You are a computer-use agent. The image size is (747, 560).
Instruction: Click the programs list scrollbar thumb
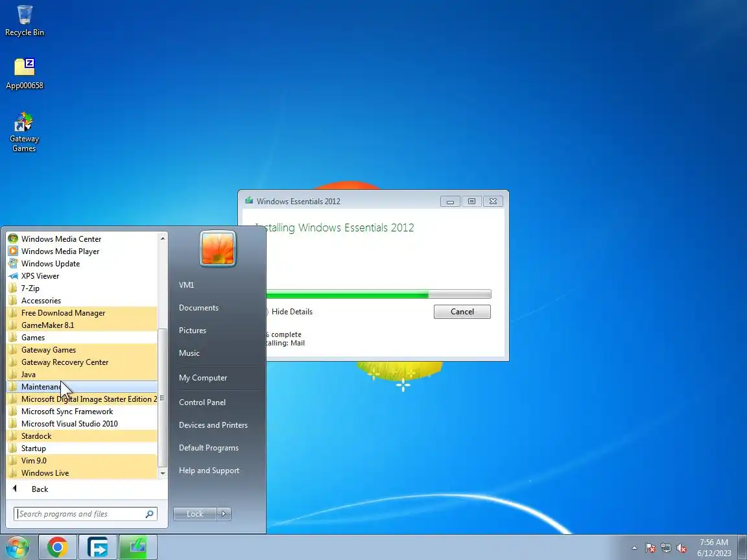(x=163, y=397)
